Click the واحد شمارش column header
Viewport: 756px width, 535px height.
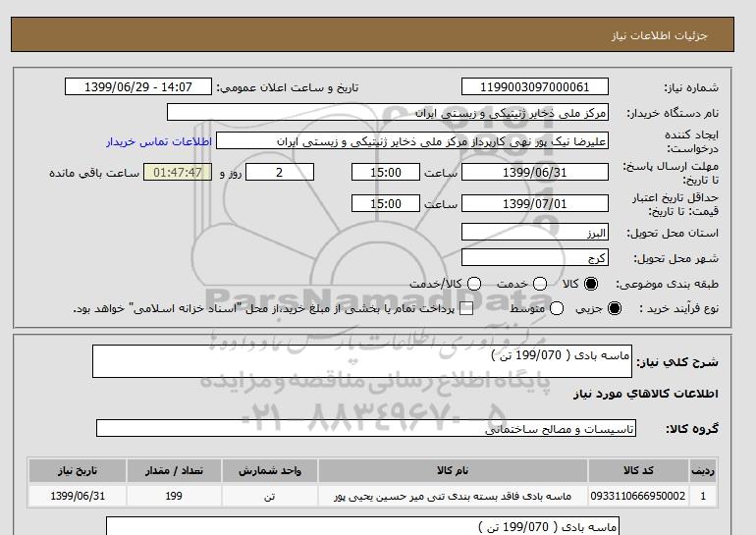coord(270,471)
